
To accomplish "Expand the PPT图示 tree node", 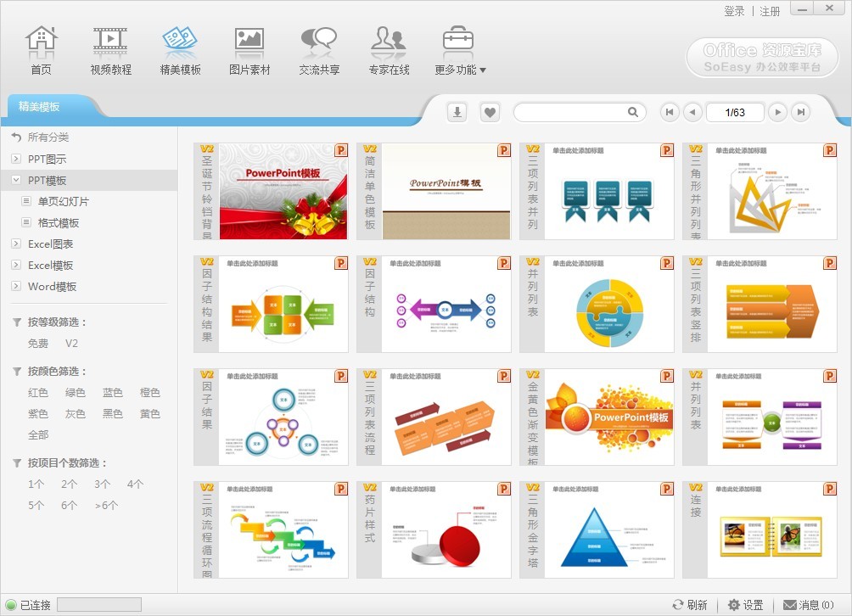I will (x=16, y=159).
